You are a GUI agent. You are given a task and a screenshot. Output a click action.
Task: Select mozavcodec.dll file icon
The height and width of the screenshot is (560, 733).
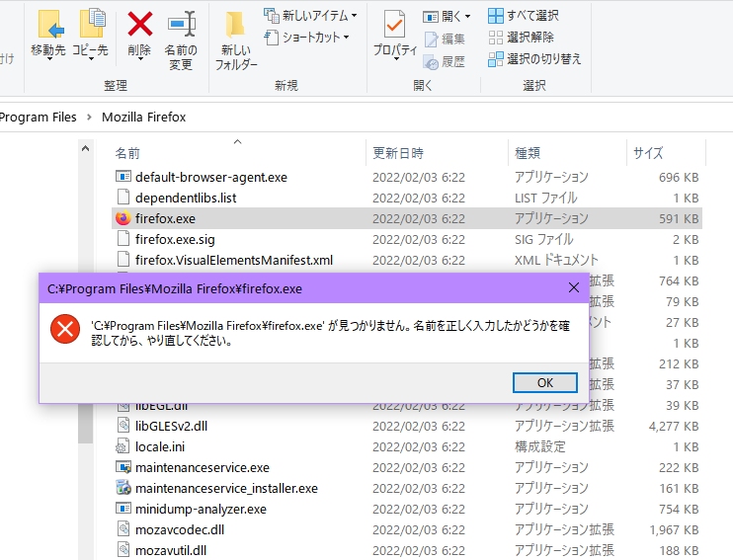click(x=122, y=528)
